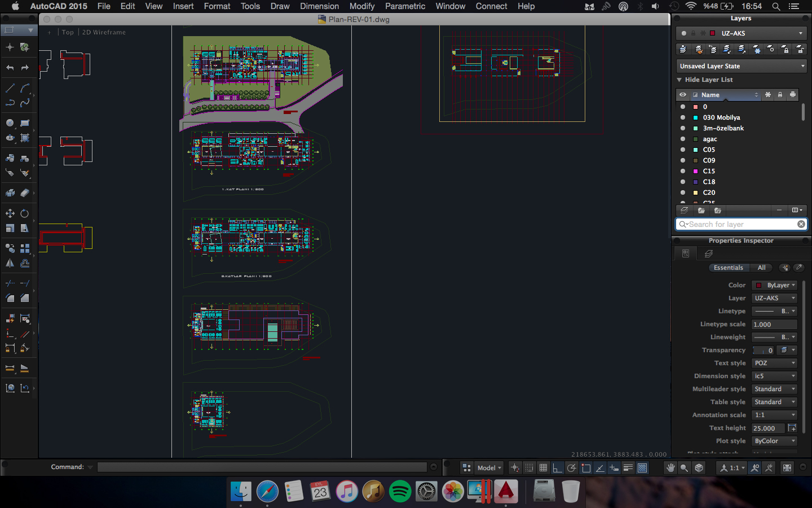Viewport: 812px width, 508px height.
Task: Toggle visibility of agac layer
Action: tap(683, 139)
